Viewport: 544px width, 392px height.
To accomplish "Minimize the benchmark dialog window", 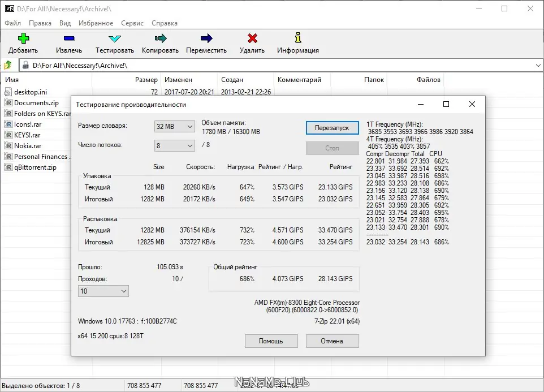I will coord(421,104).
